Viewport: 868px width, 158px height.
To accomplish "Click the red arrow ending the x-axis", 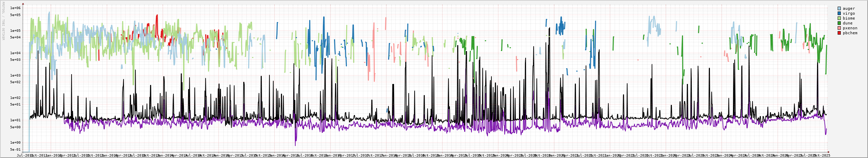I will click(x=829, y=152).
